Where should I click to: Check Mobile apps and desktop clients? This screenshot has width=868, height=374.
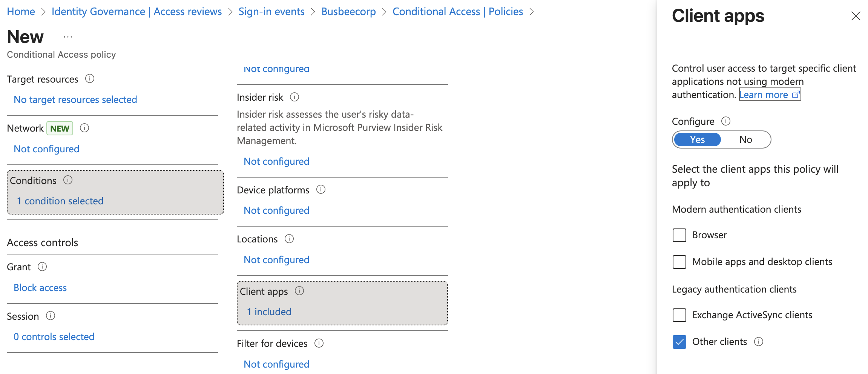pos(679,262)
